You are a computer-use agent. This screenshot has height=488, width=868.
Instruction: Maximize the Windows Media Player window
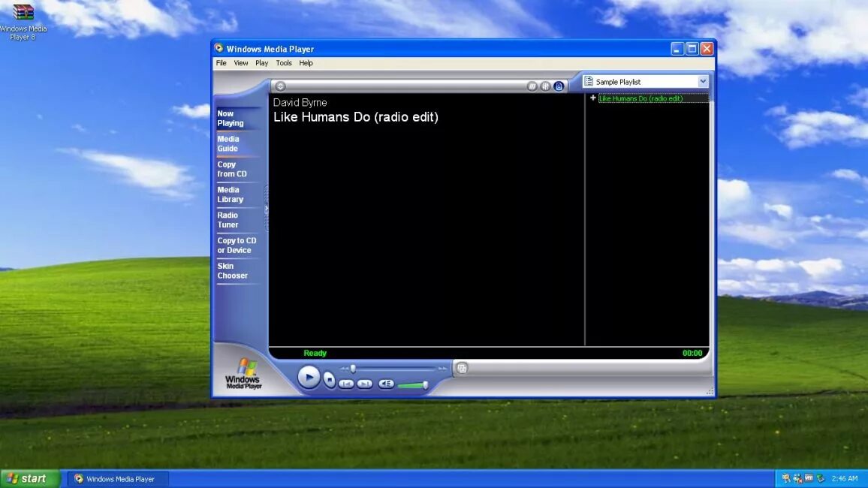(692, 49)
